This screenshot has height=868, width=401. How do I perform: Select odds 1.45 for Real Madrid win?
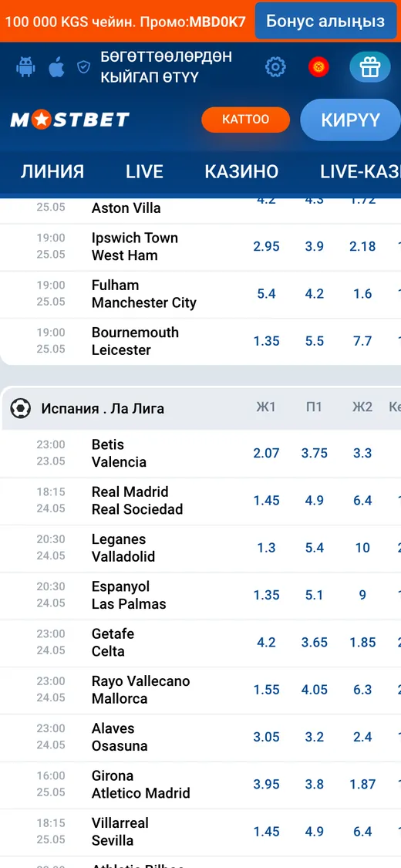pos(267,501)
